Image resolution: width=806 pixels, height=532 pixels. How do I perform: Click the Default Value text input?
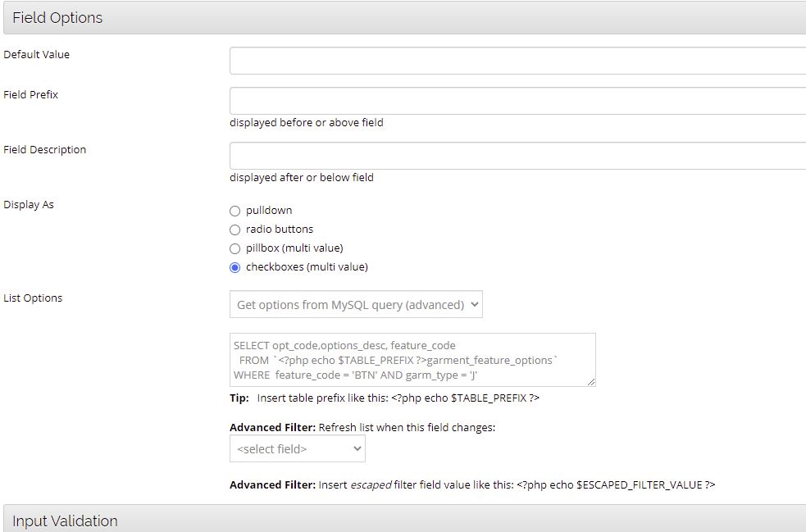click(517, 61)
